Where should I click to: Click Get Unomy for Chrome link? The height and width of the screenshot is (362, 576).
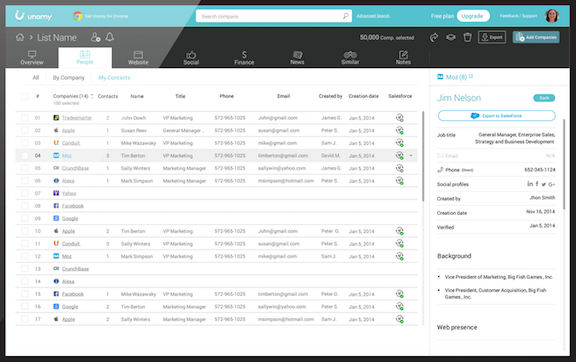[106, 16]
